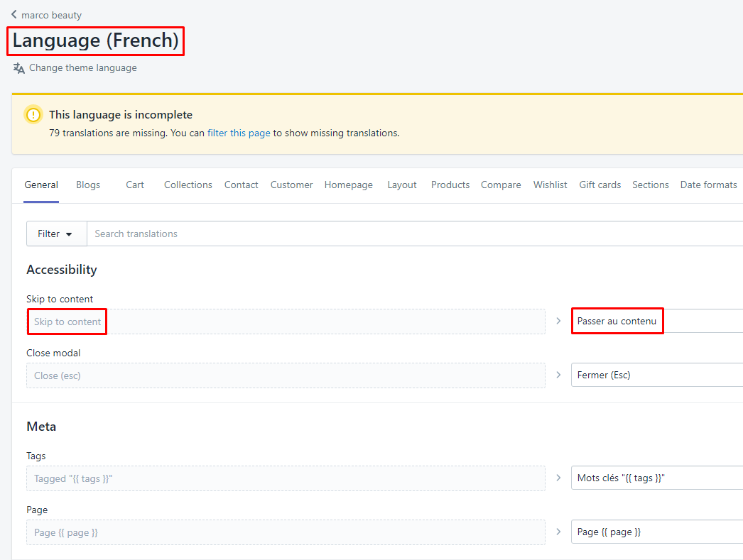Image resolution: width=743 pixels, height=560 pixels.
Task: Expand the Skip to content translation chevron
Action: point(558,321)
